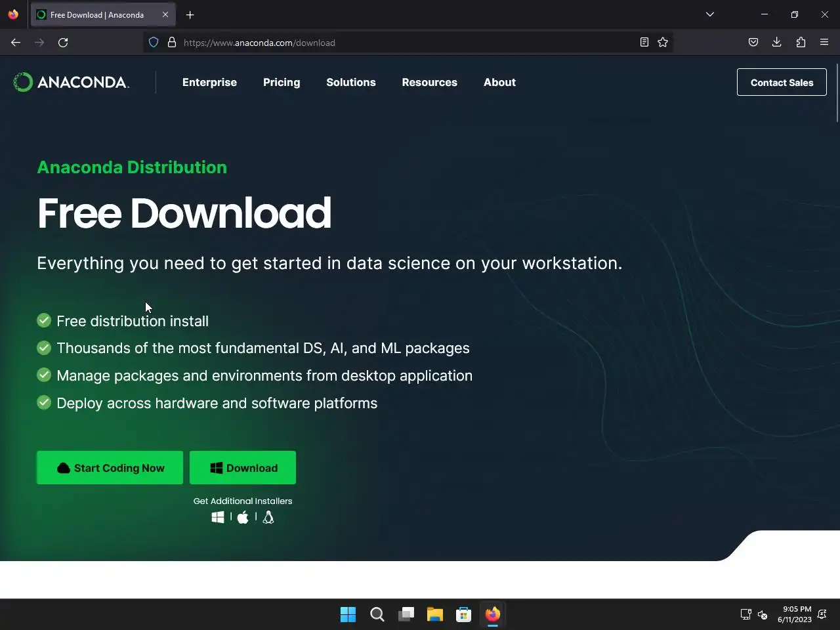Go back to the previous page
This screenshot has height=630, width=840.
tap(16, 43)
